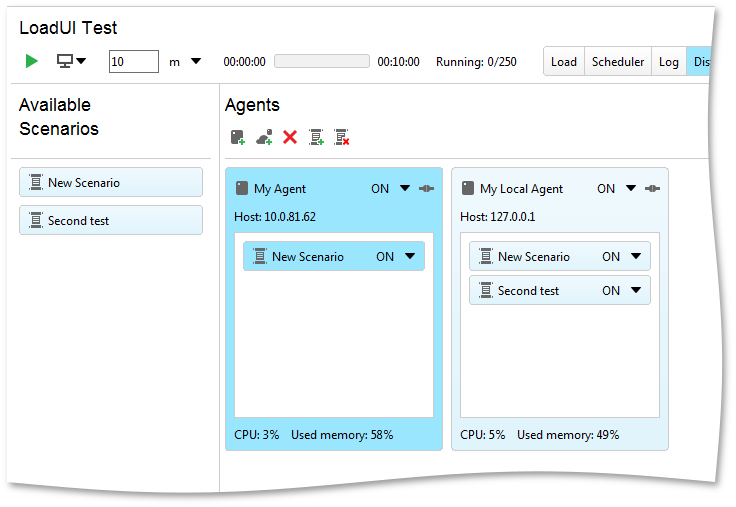The height and width of the screenshot is (507, 736).
Task: Switch to the Scheduler tab
Action: coord(618,61)
